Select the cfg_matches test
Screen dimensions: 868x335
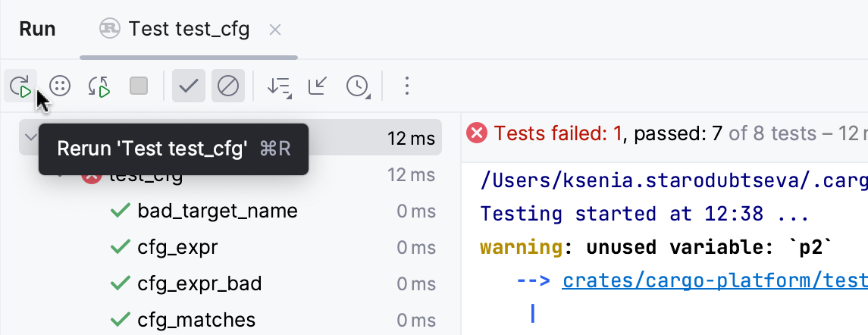point(196,320)
